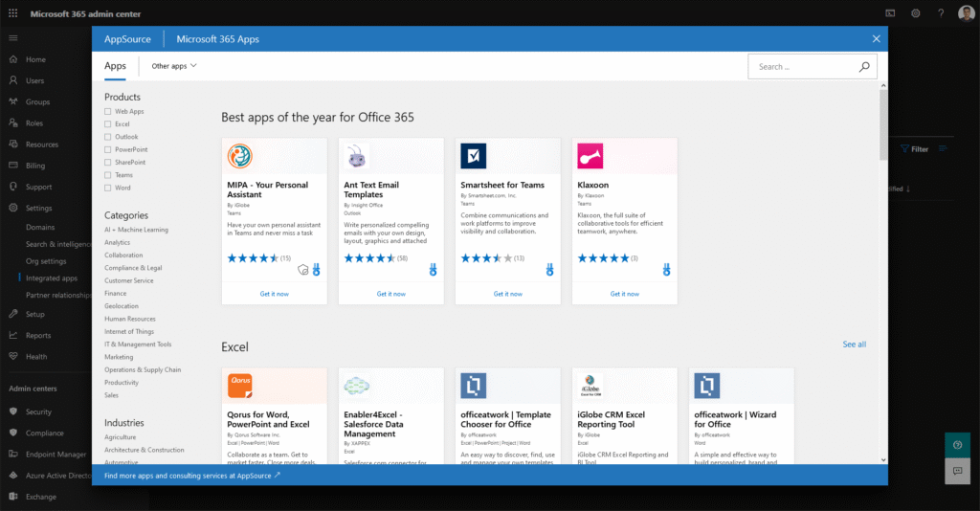Check the Outlook product filter
The height and width of the screenshot is (511, 980).
coord(107,137)
